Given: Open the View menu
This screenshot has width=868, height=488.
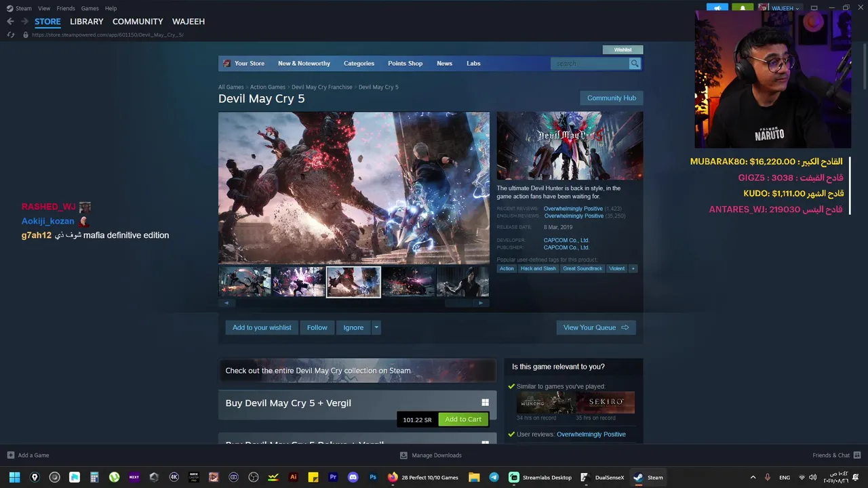Looking at the screenshot, I should click(x=44, y=8).
